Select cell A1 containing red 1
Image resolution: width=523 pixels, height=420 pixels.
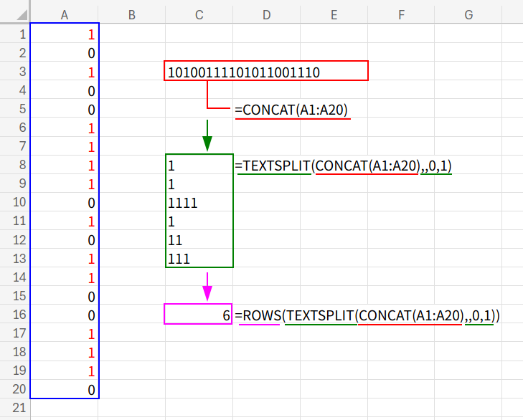[x=65, y=34]
